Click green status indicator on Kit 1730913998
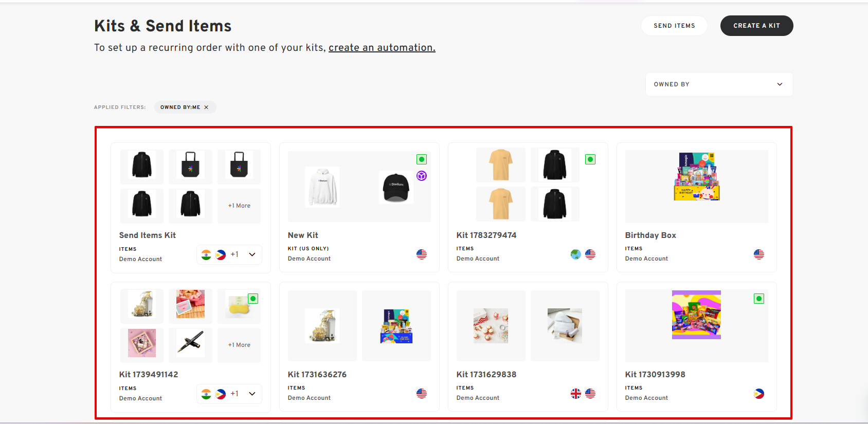Viewport: 868px width, 424px height. point(759,299)
